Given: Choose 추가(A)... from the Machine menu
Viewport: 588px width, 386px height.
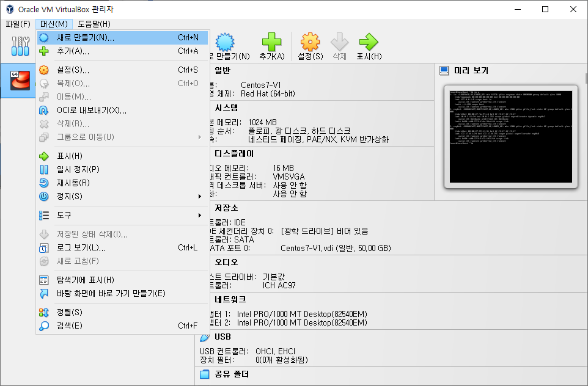Looking at the screenshot, I should 123,51.
